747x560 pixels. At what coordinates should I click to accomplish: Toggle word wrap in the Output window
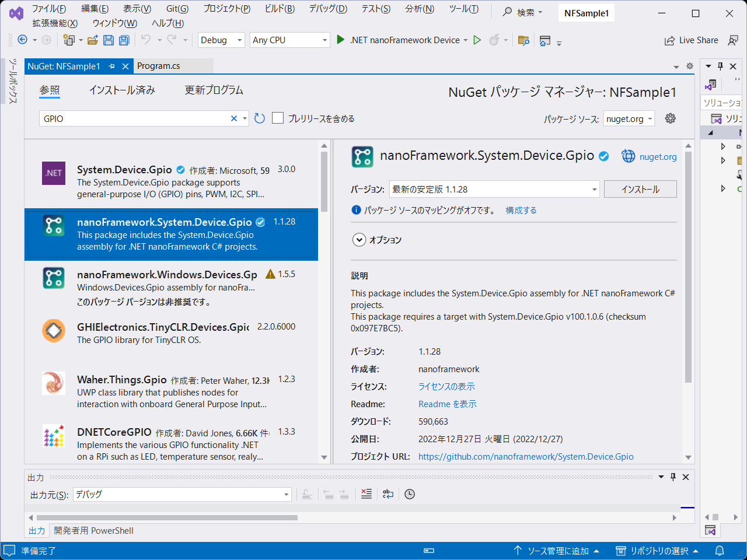click(x=388, y=494)
